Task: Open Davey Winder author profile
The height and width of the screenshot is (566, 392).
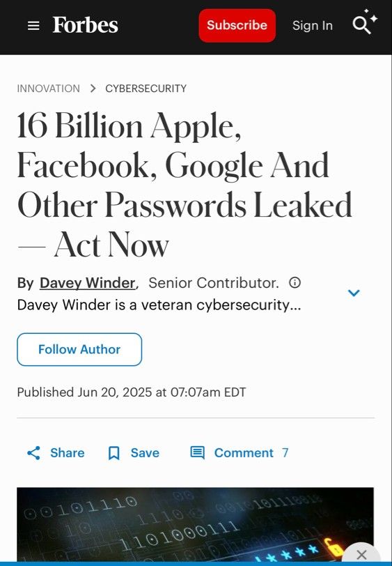Action: pos(87,282)
